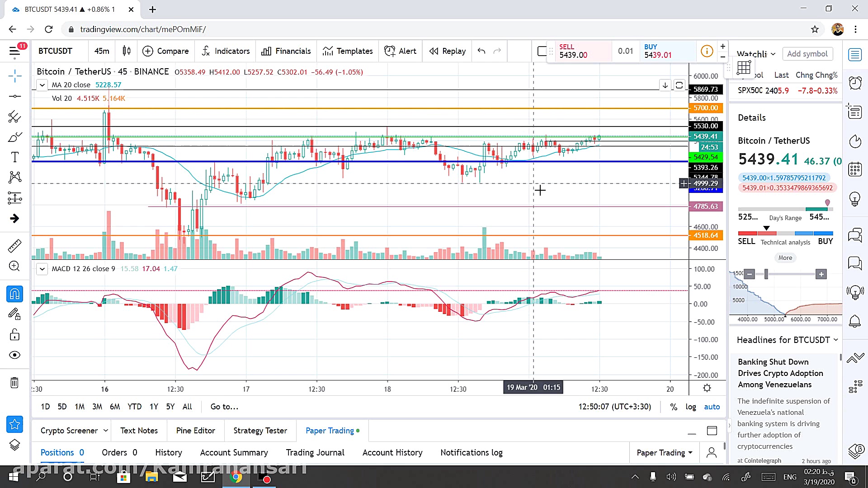Click the undo arrow in toolbar

481,51
